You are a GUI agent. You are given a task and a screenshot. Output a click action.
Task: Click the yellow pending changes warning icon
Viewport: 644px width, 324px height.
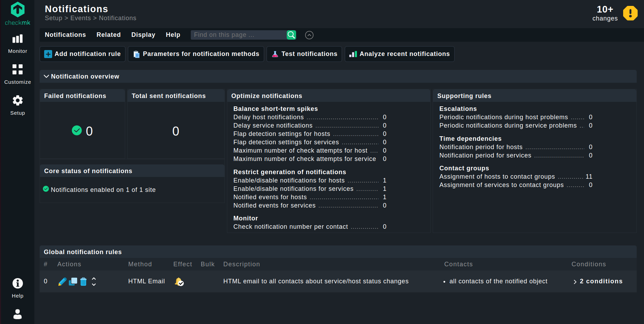(630, 14)
